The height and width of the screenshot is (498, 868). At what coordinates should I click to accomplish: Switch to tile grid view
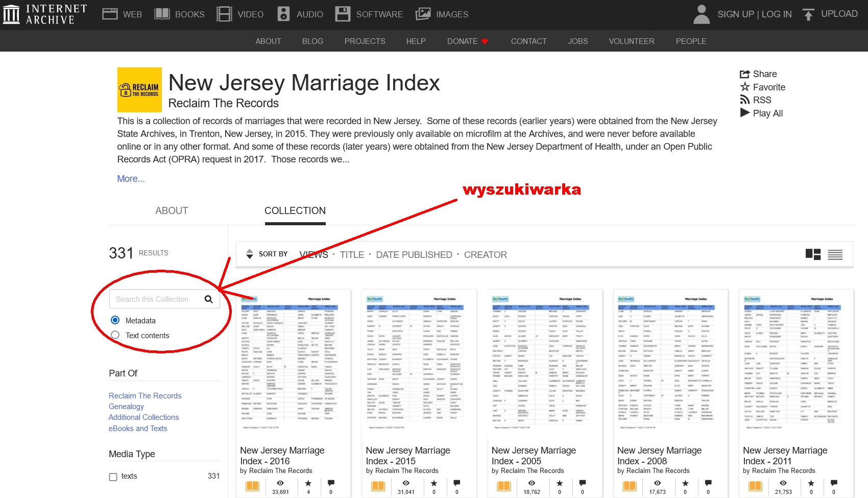point(813,254)
